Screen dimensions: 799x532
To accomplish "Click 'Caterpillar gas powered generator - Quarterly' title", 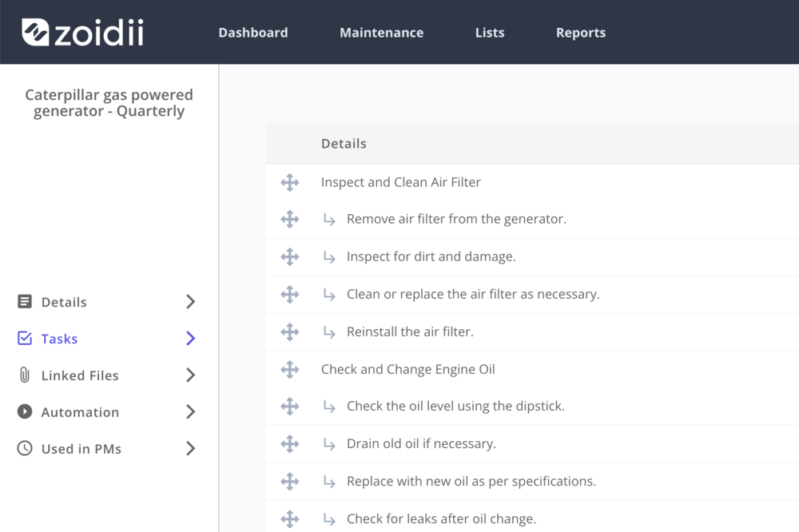I will tap(109, 103).
